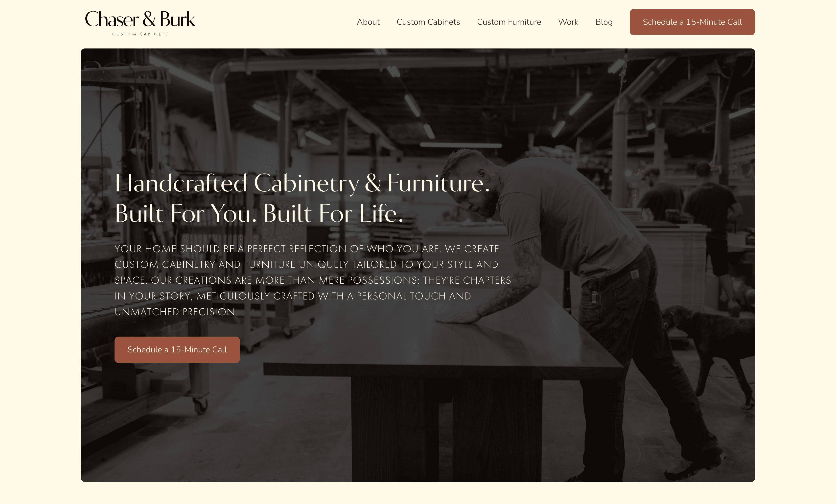Visit the Blog from the header

[x=604, y=22]
